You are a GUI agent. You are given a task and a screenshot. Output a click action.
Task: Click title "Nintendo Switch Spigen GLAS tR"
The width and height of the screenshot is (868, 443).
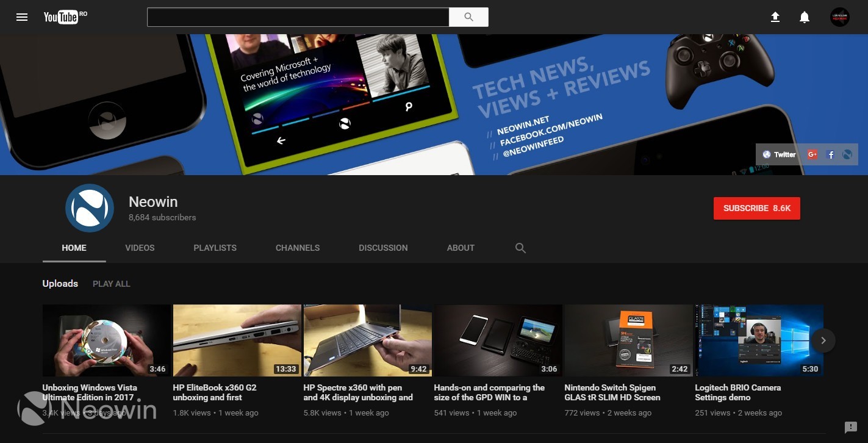[x=612, y=392]
